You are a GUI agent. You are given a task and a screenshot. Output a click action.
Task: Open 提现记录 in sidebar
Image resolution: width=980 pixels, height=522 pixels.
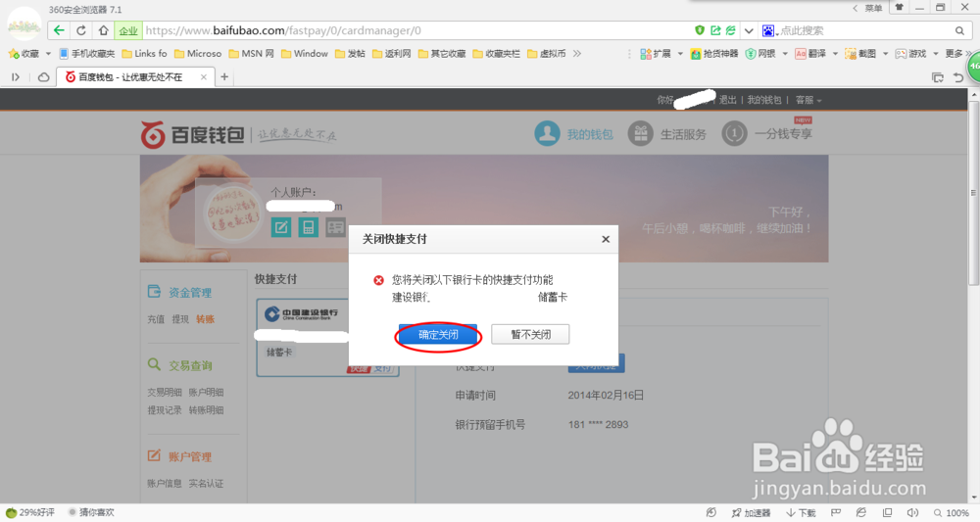[165, 410]
